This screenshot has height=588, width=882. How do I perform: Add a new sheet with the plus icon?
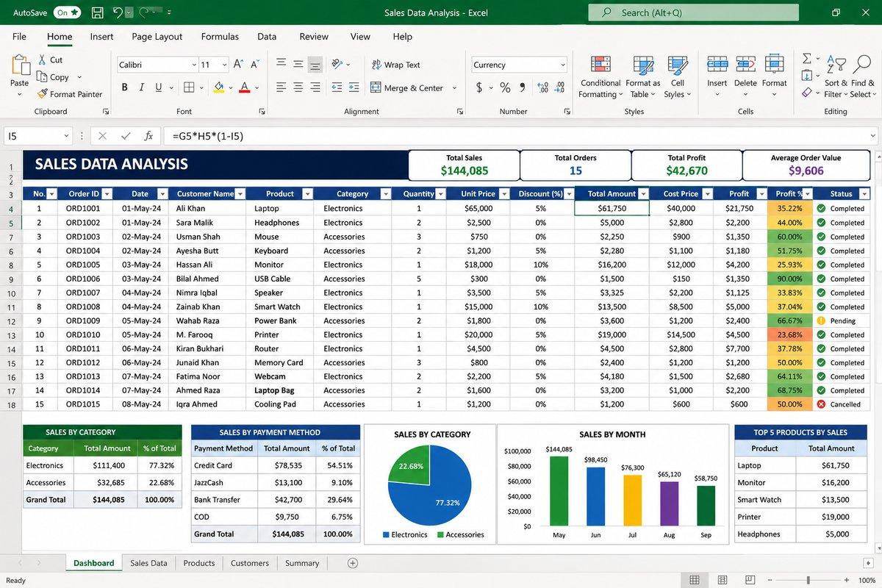pyautogui.click(x=353, y=563)
